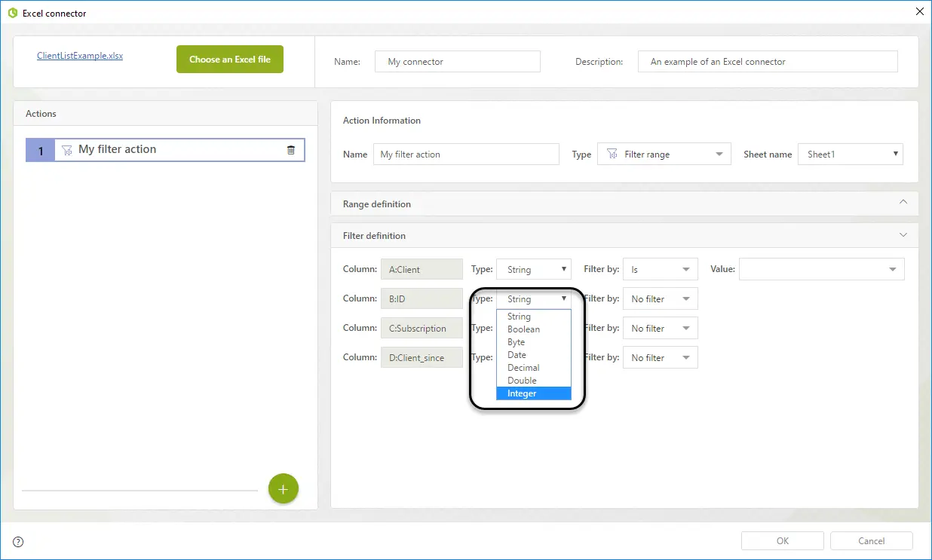Viewport: 932px width, 560px height.
Task: Choose String from the type list
Action: point(534,317)
